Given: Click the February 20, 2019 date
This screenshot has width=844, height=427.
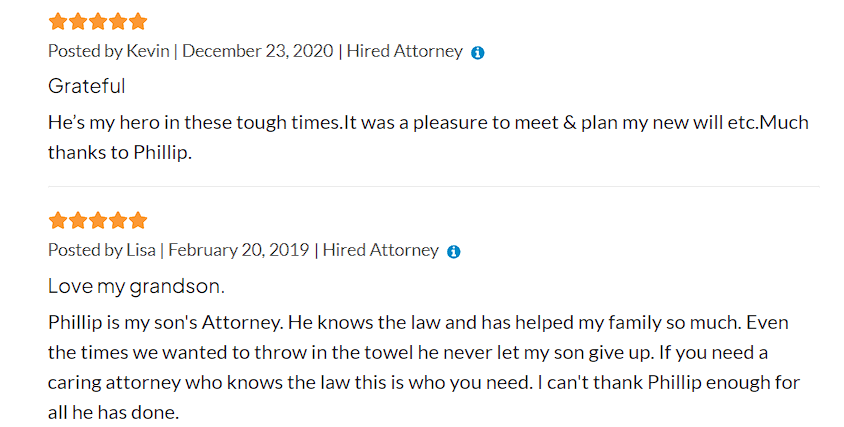Looking at the screenshot, I should [x=239, y=250].
